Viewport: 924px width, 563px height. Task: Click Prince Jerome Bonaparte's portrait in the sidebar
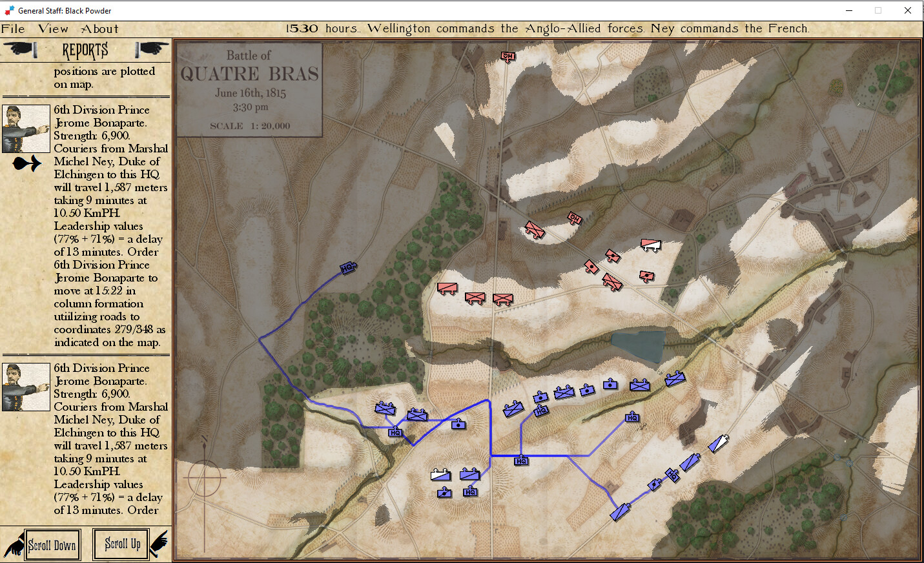25,128
